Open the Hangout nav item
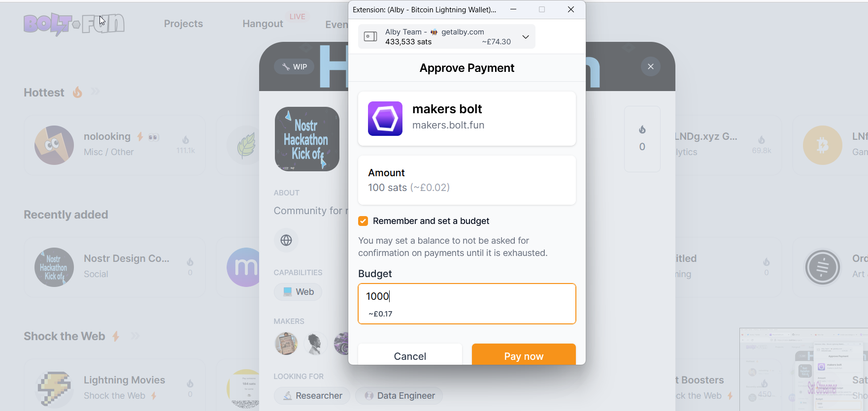868x411 pixels. (263, 24)
